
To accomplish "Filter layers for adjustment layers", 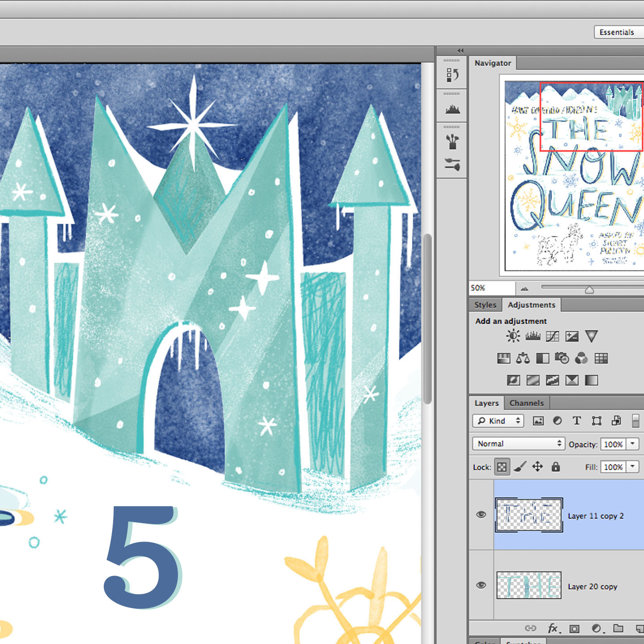I will click(557, 421).
